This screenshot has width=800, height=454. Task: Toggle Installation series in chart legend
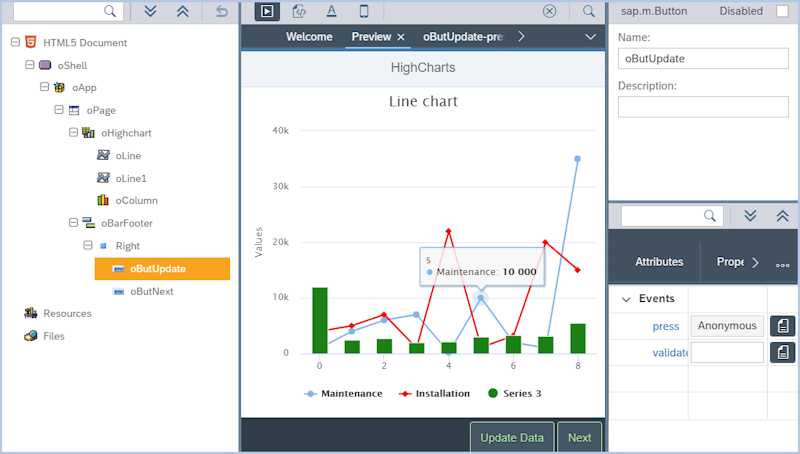[x=434, y=393]
